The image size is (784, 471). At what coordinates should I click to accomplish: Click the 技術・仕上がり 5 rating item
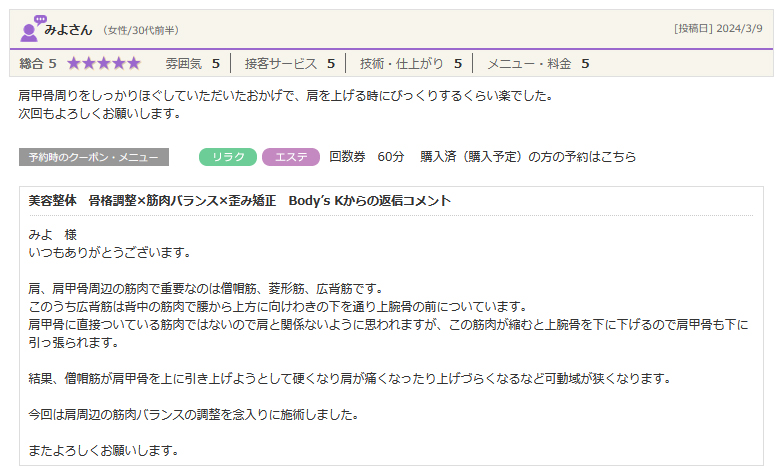(x=410, y=63)
